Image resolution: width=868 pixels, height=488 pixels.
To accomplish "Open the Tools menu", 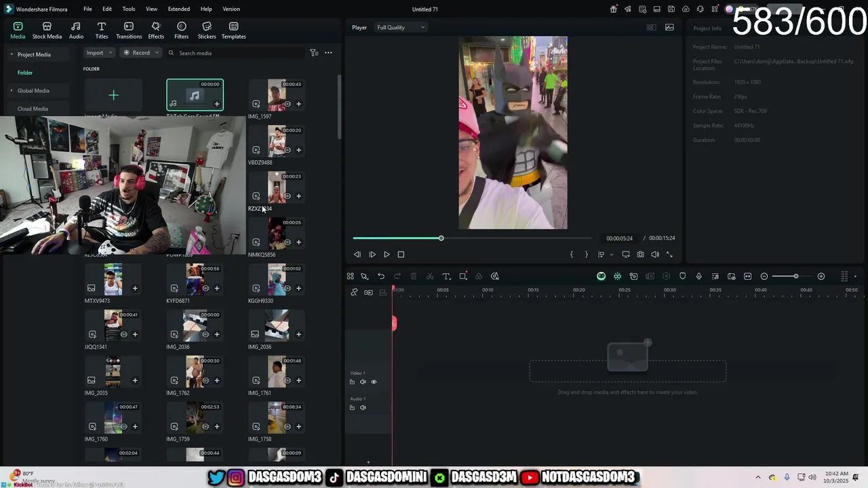I will (x=129, y=9).
